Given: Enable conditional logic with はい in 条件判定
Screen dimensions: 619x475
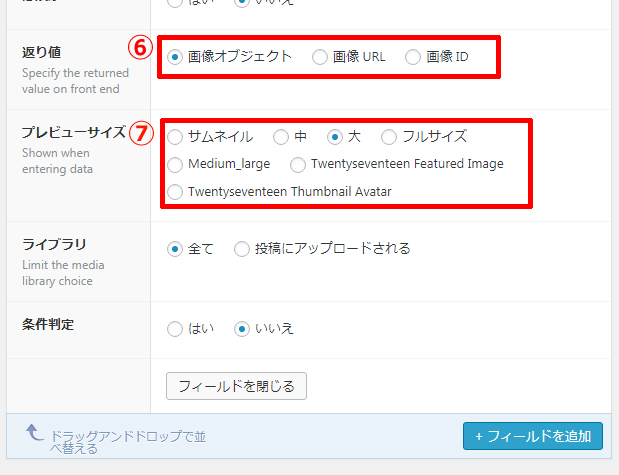Looking at the screenshot, I should click(176, 328).
